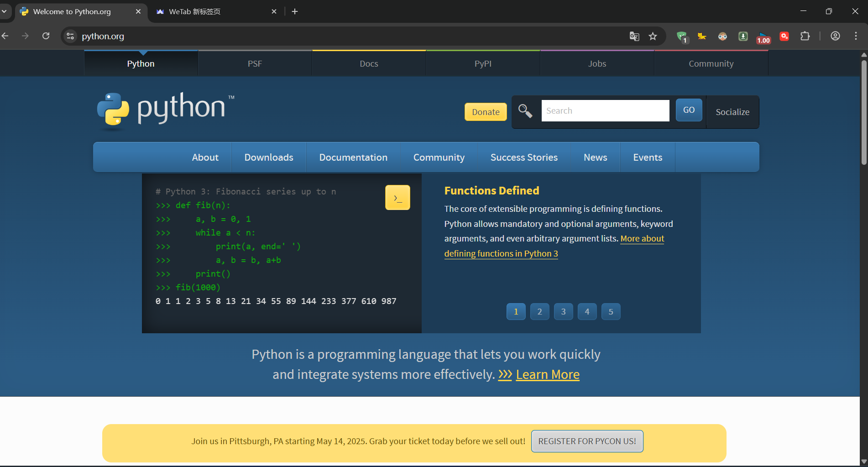Click the magnifying glass search icon
868x467 pixels.
(525, 111)
